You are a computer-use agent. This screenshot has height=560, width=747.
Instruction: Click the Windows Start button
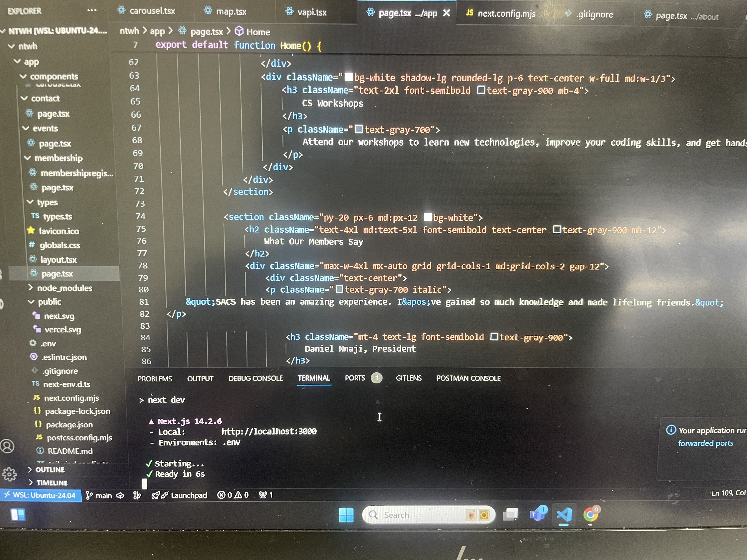[x=346, y=515]
